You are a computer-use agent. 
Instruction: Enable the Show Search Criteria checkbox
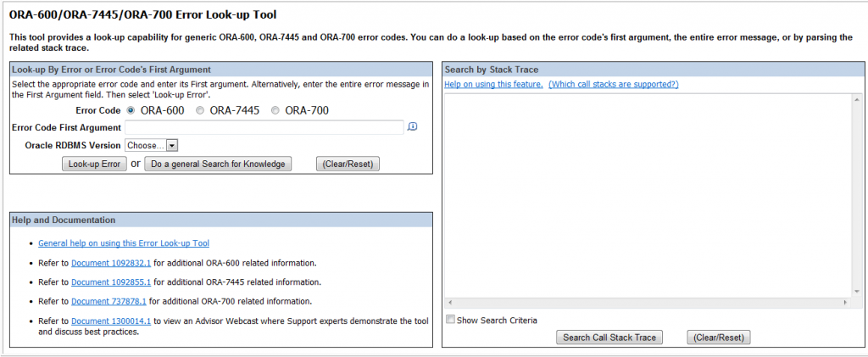(x=451, y=320)
